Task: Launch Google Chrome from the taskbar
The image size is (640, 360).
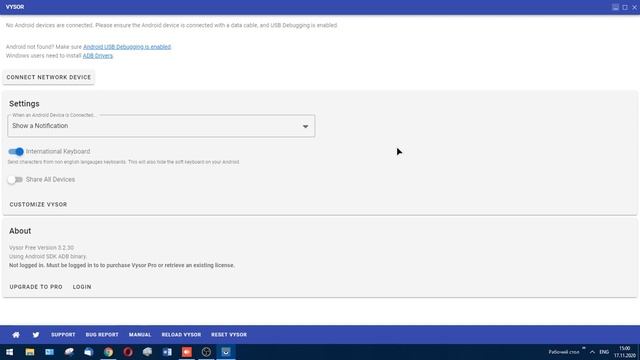Action: 108,352
